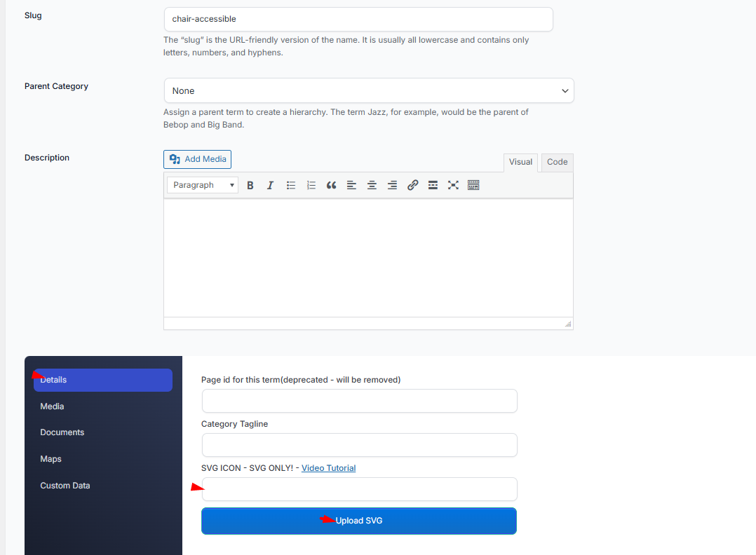The width and height of the screenshot is (756, 555).
Task: Insert Read More tag
Action: (433, 185)
